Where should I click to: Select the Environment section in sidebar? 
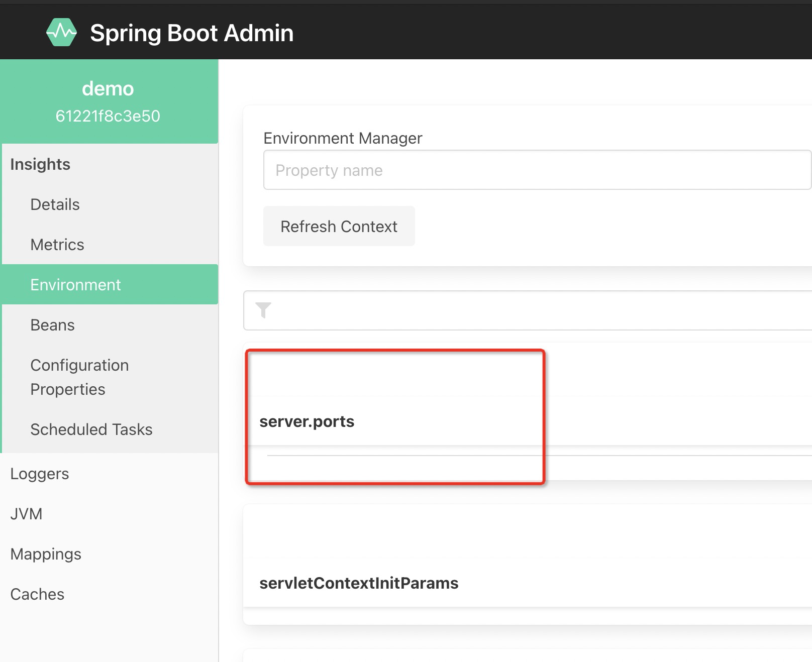(76, 284)
